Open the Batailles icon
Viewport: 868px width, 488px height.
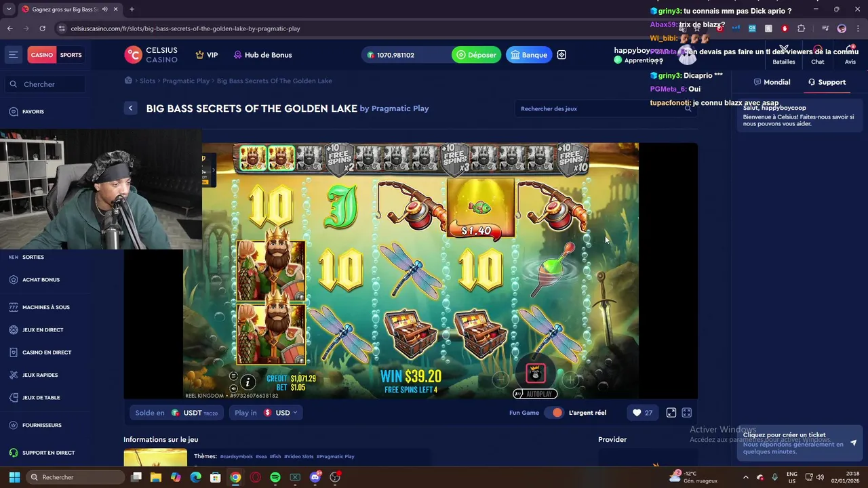(784, 55)
